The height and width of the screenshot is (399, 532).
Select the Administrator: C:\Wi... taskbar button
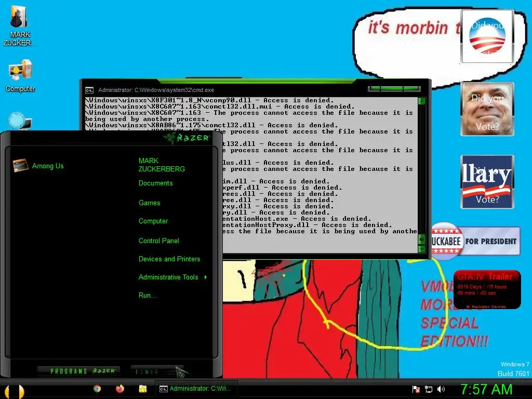coord(196,389)
